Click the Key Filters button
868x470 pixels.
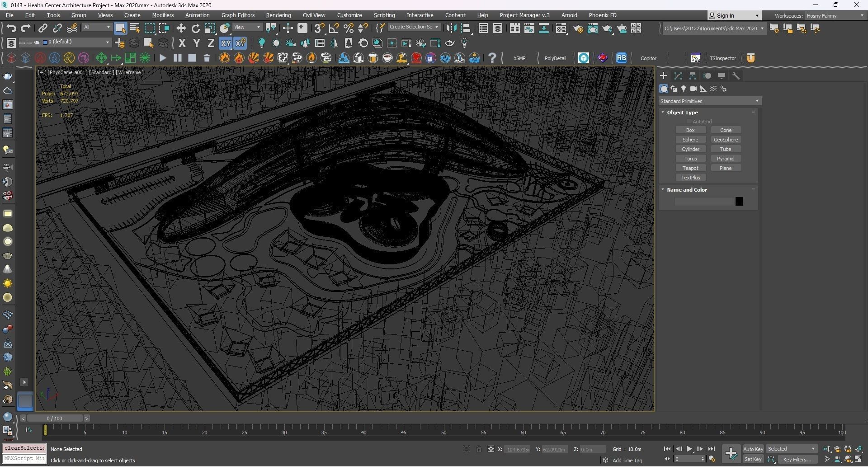pyautogui.click(x=797, y=460)
